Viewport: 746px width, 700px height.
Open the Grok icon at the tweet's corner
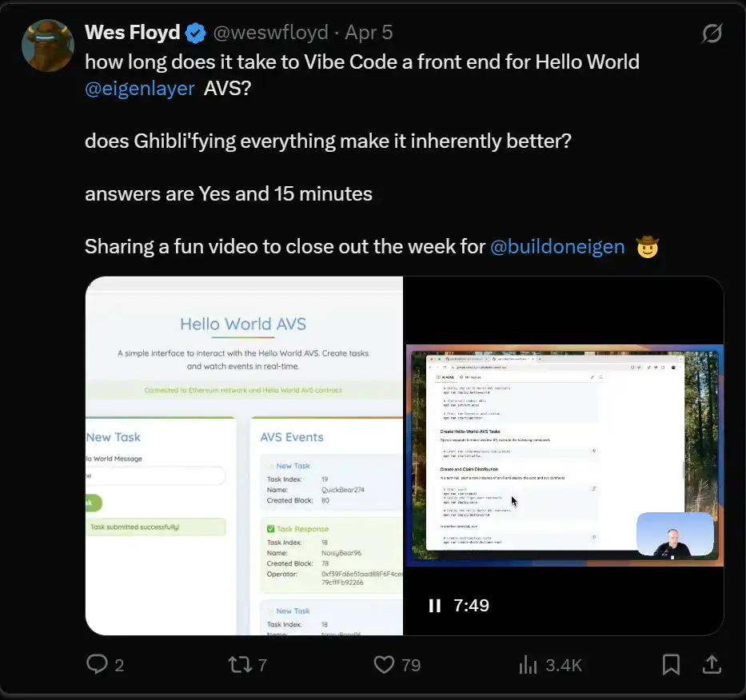pyautogui.click(x=712, y=34)
